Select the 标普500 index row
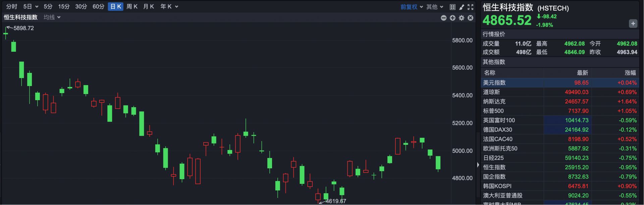 point(560,111)
